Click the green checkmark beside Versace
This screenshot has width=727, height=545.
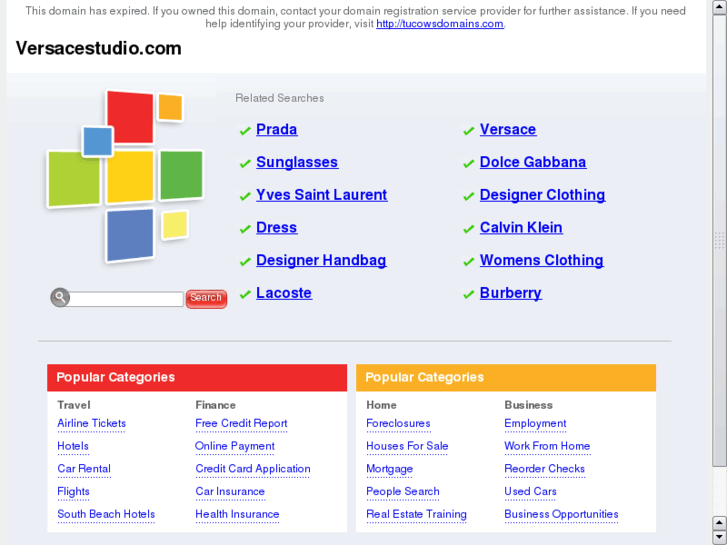(469, 131)
